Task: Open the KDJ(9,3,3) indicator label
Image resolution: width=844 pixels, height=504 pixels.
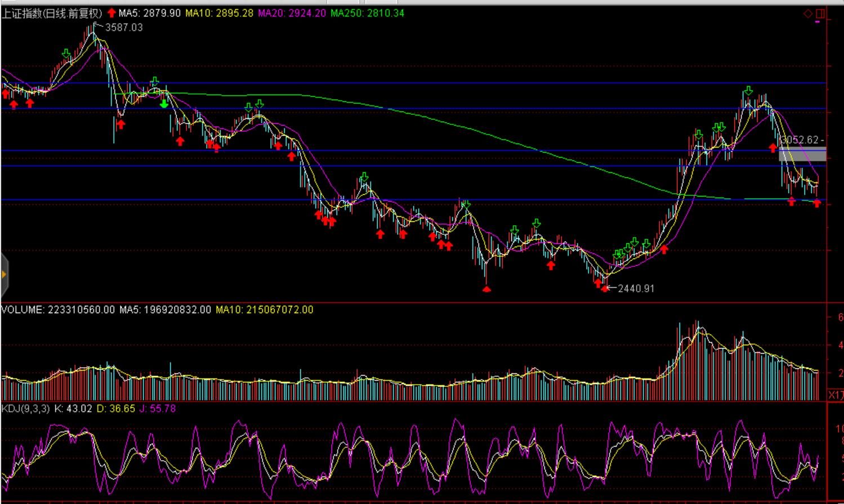Action: tap(25, 409)
